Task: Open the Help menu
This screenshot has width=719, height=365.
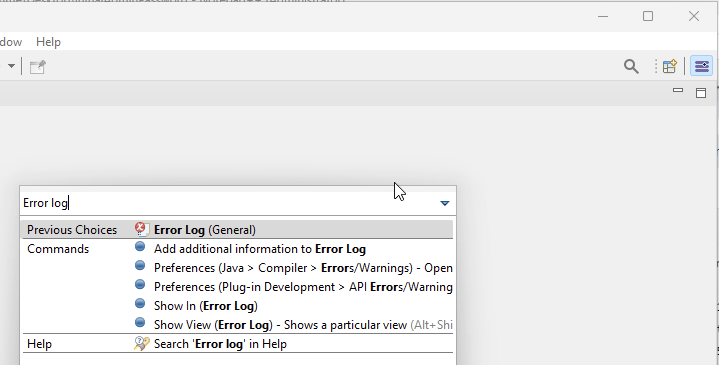Action: coord(48,42)
